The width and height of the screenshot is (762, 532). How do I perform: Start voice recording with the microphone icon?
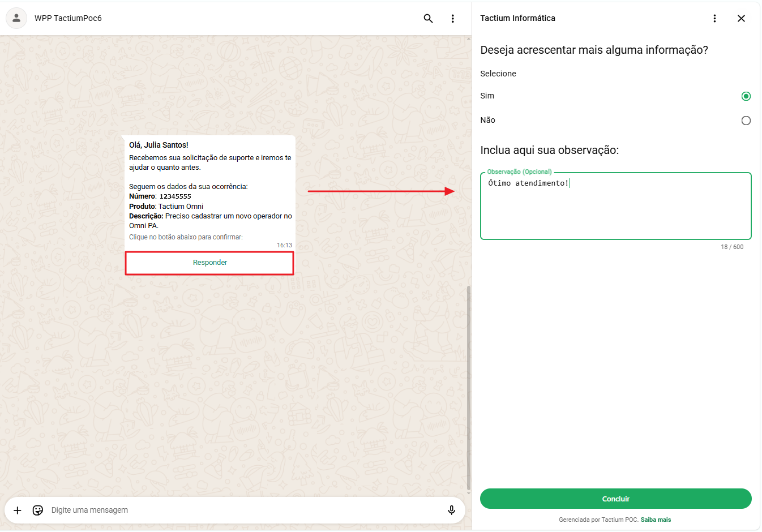coord(451,510)
